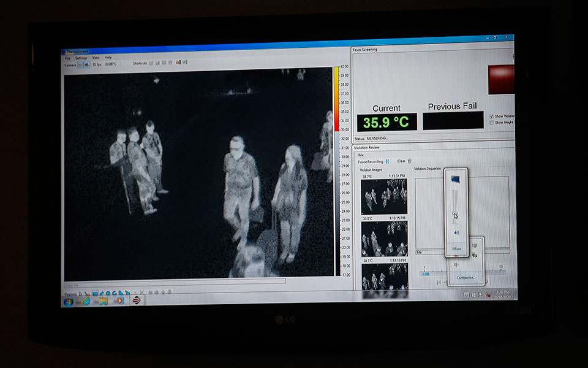588x368 pixels.
Task: Open the File menu in ThermoScreen
Action: point(68,58)
